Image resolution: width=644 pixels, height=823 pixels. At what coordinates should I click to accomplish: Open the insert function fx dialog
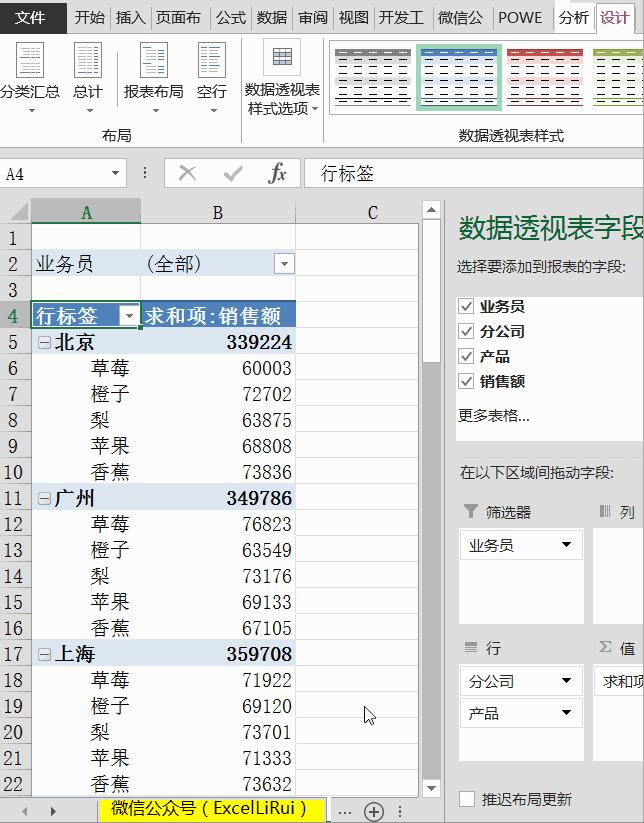(x=277, y=173)
